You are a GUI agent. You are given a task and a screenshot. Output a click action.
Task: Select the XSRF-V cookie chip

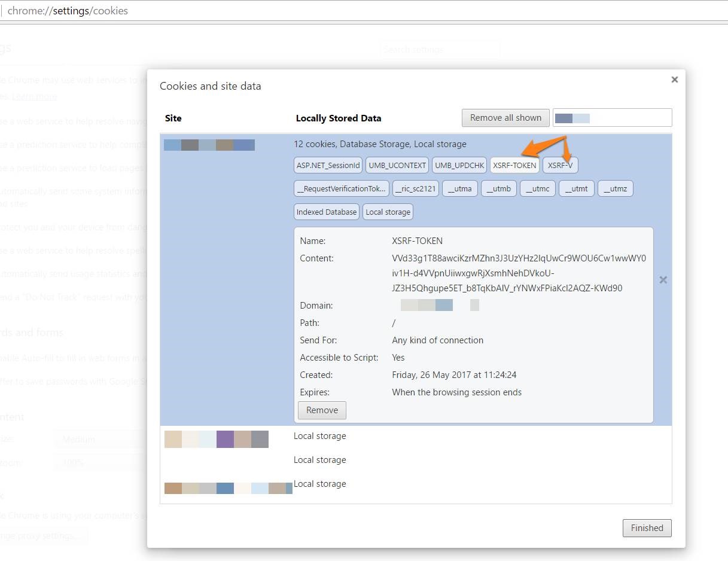click(561, 165)
